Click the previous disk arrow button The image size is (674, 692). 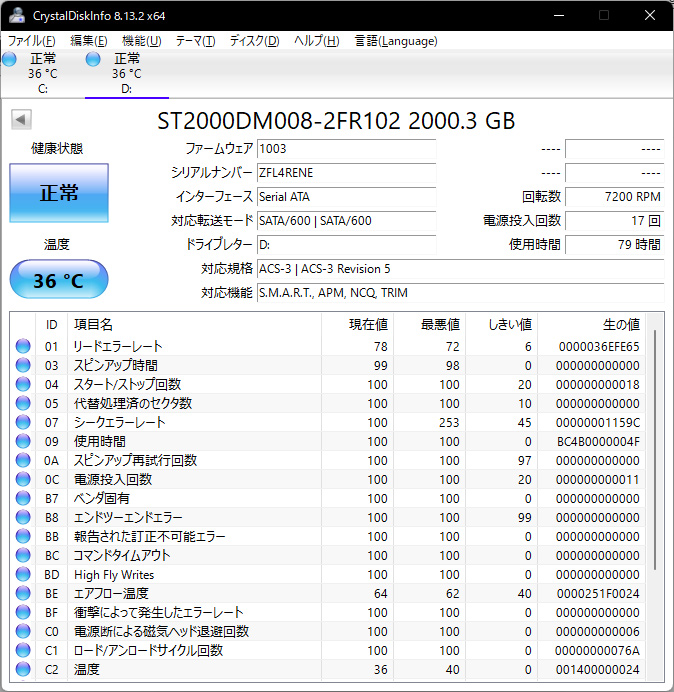[x=21, y=119]
